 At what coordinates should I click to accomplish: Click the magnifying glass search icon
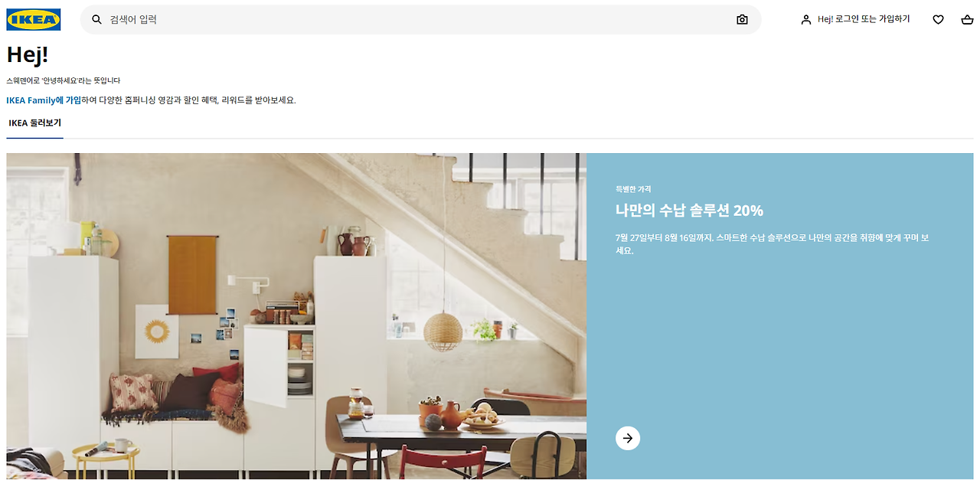tap(96, 20)
